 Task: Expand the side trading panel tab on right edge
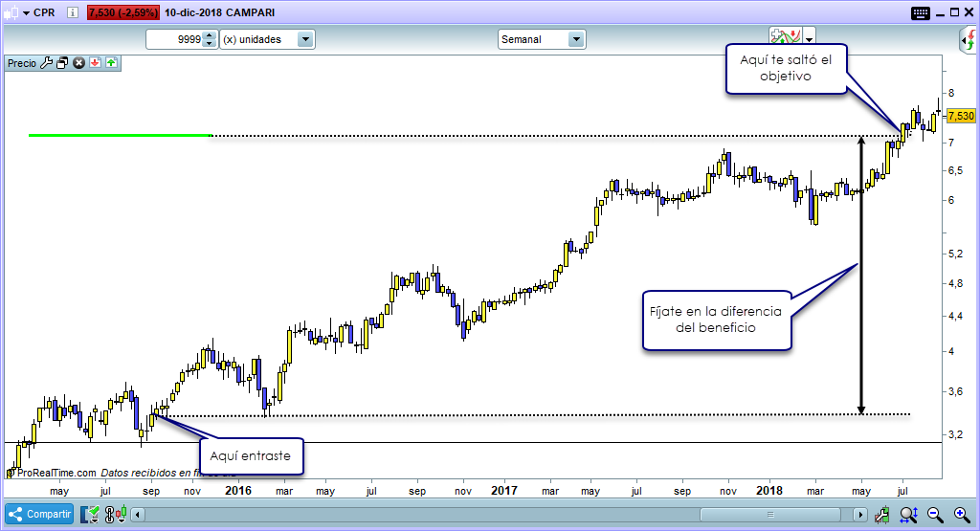pyautogui.click(x=969, y=40)
